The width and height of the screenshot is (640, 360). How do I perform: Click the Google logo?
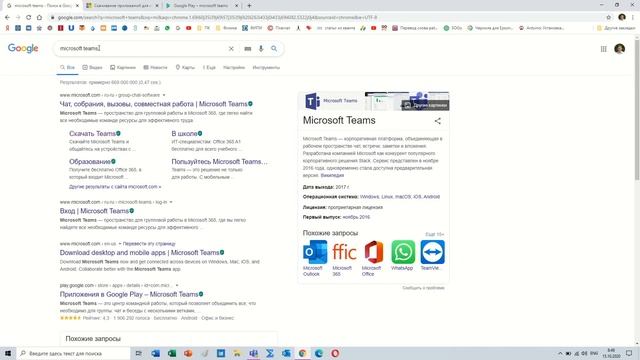pyautogui.click(x=23, y=48)
